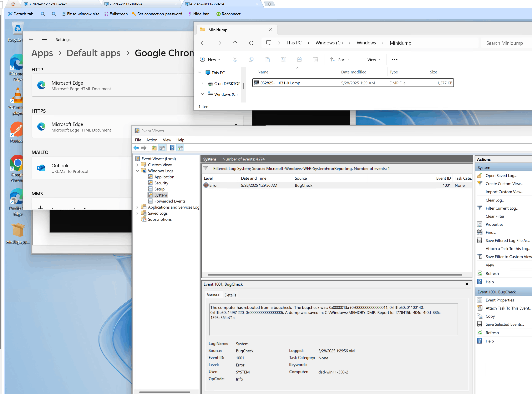Click the delete trash icon in Explorer
The image size is (532, 394).
point(316,59)
